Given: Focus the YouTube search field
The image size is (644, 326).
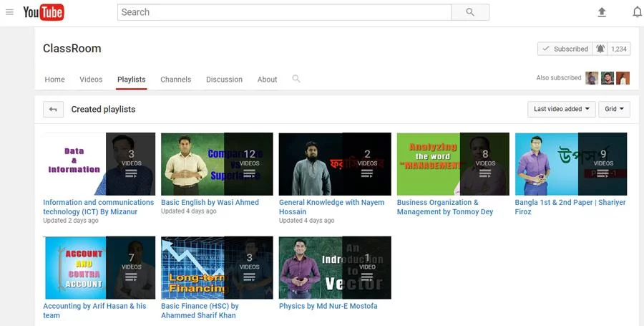Looking at the screenshot, I should point(284,12).
